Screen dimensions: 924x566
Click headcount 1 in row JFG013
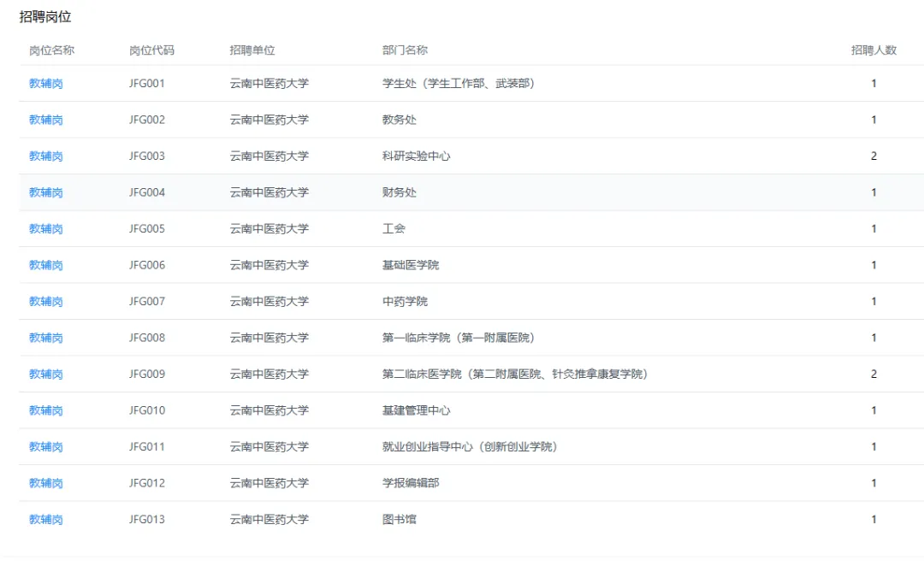click(874, 520)
